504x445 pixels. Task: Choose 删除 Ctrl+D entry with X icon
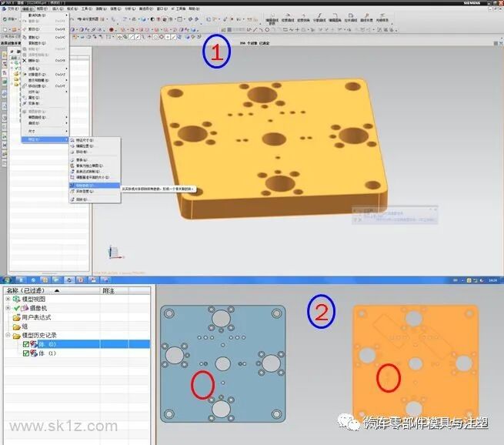coord(45,61)
